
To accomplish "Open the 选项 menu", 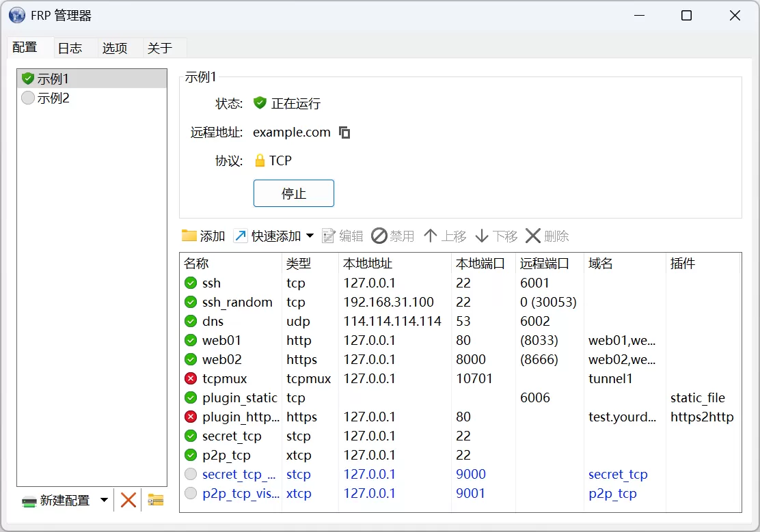I will (115, 48).
